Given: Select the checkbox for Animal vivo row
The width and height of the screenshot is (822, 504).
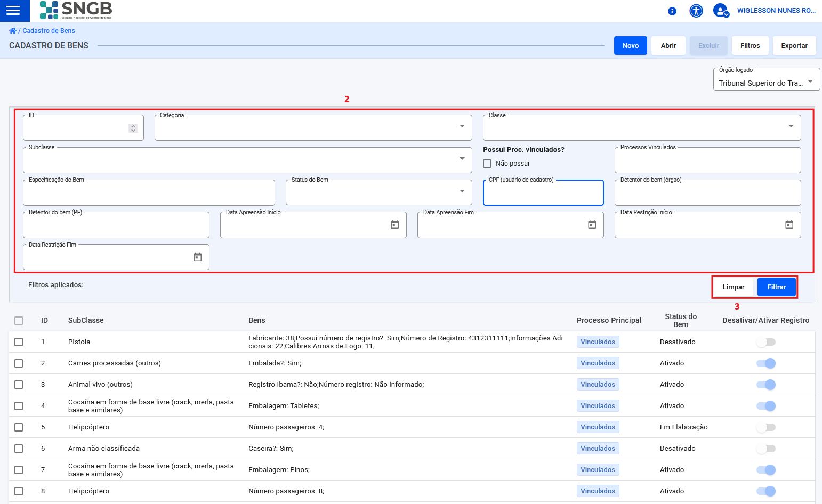Looking at the screenshot, I should point(19,385).
